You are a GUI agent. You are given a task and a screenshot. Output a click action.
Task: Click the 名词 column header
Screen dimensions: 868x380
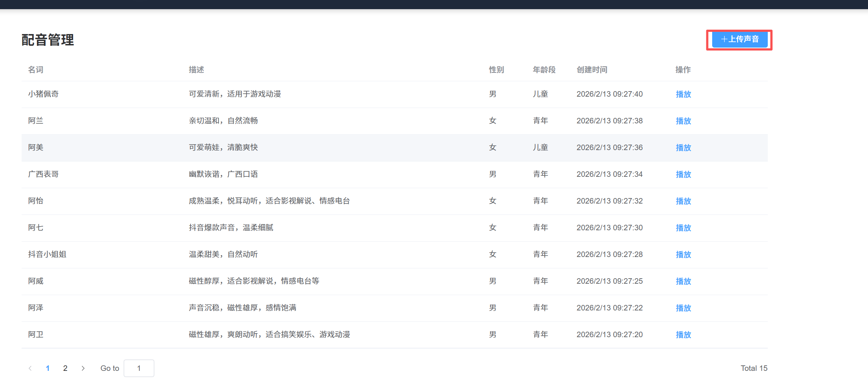35,70
